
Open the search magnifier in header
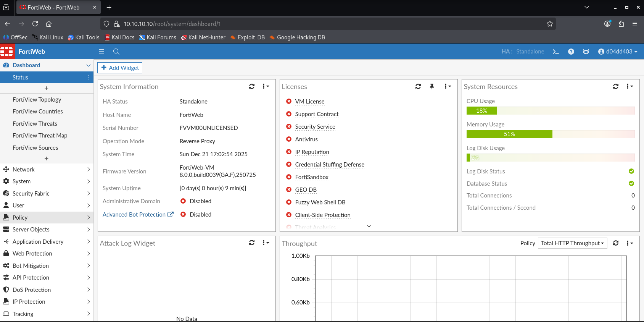tap(116, 52)
